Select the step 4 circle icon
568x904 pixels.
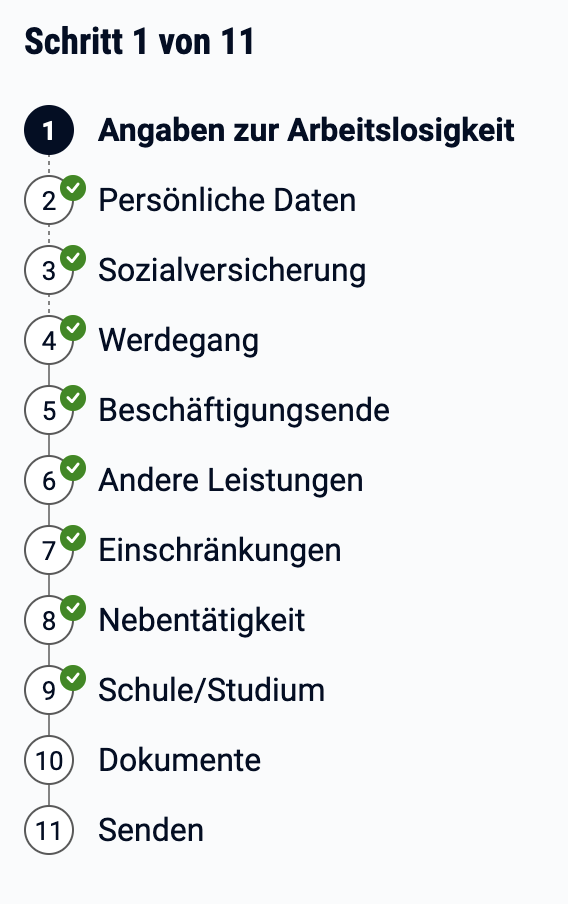[x=49, y=340]
